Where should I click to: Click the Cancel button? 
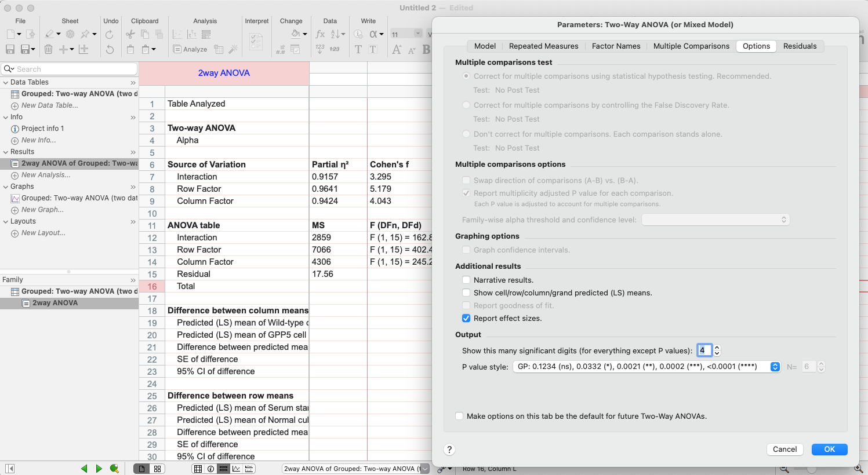(x=785, y=450)
